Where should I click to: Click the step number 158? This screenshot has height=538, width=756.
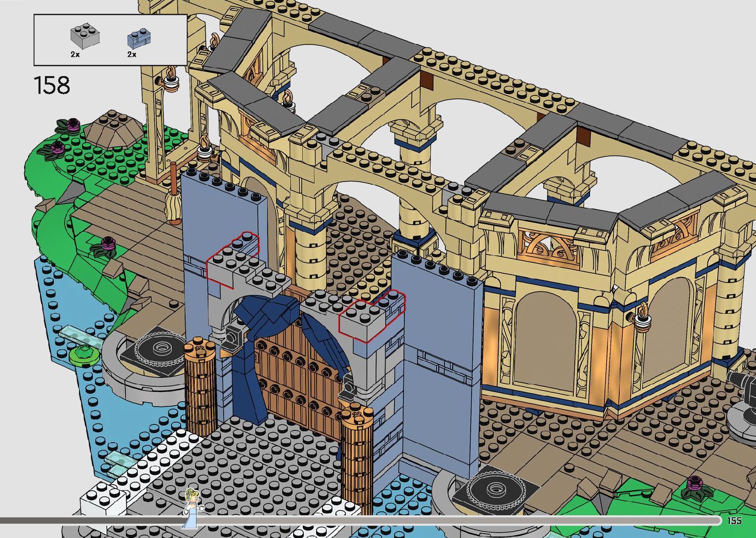(x=52, y=85)
